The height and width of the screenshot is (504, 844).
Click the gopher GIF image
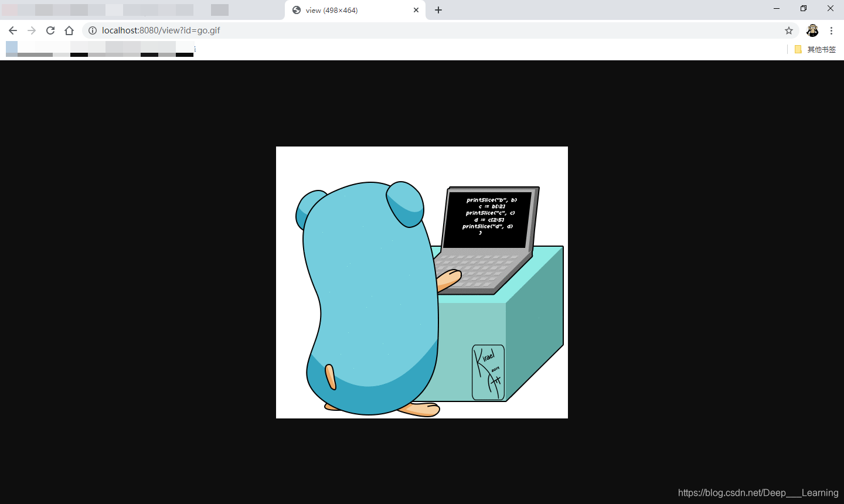[x=422, y=282]
